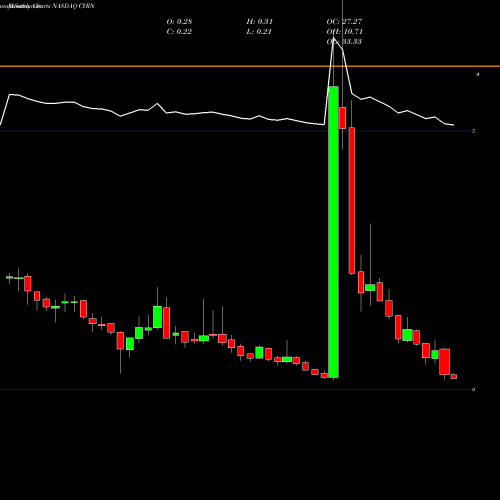Click the 'OC: 27.27' reading

coord(344,22)
